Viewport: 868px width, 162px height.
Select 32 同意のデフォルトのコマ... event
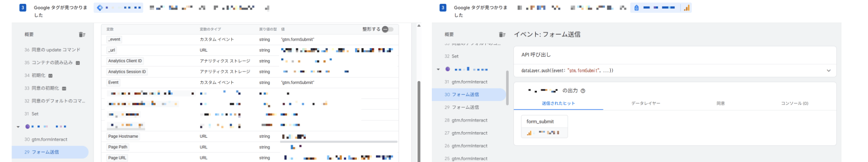pos(55,101)
